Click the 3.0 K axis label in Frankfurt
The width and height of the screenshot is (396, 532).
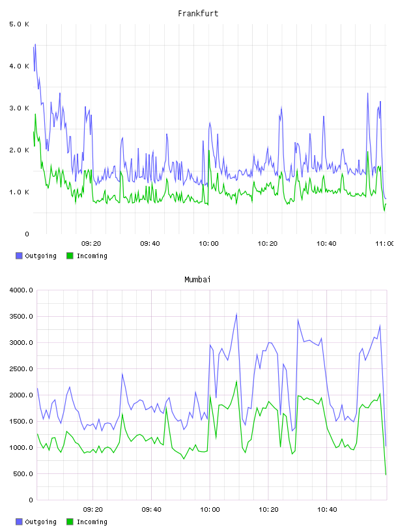tap(19, 108)
